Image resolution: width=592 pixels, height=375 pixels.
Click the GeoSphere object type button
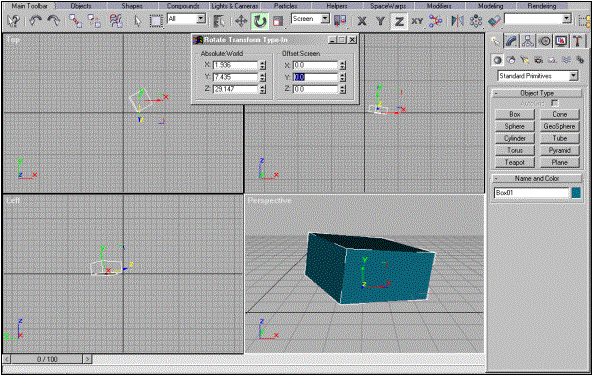(560, 126)
